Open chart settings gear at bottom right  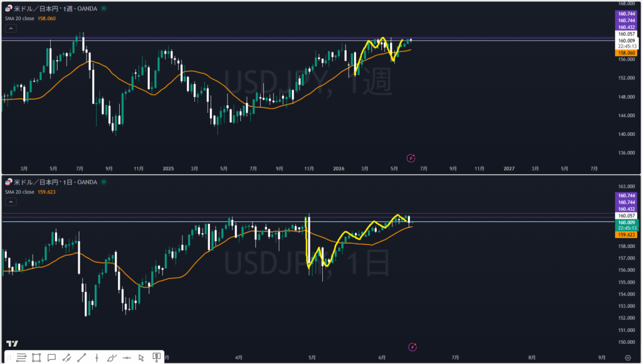tap(628, 358)
